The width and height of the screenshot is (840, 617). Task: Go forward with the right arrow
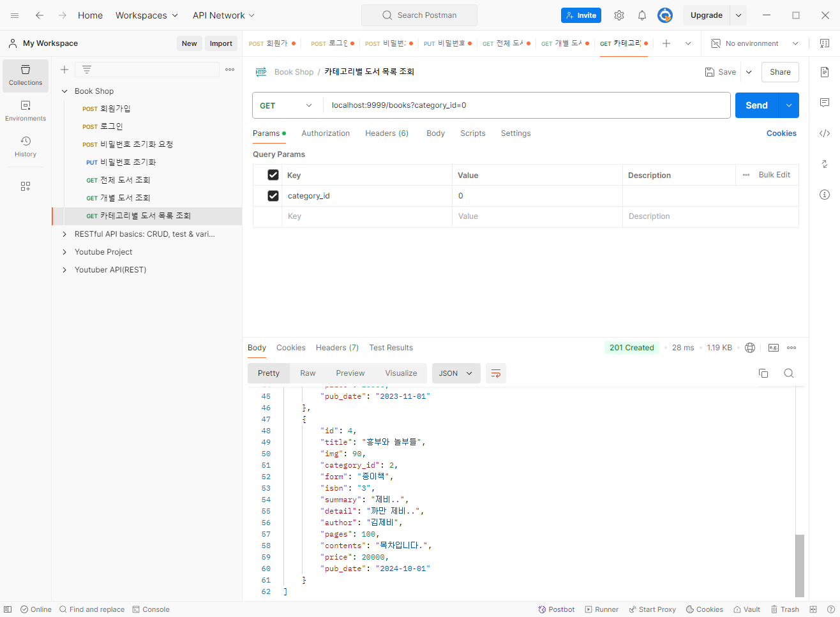click(63, 15)
